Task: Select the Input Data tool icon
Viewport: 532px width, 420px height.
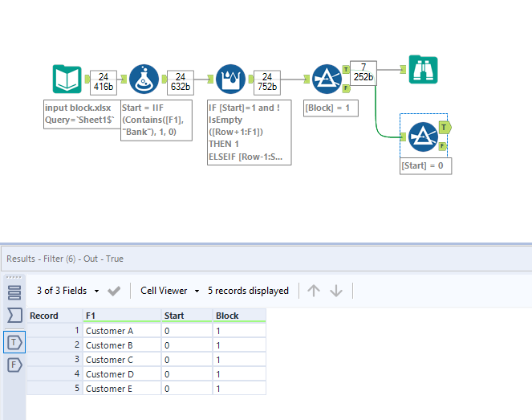Action: 67,79
